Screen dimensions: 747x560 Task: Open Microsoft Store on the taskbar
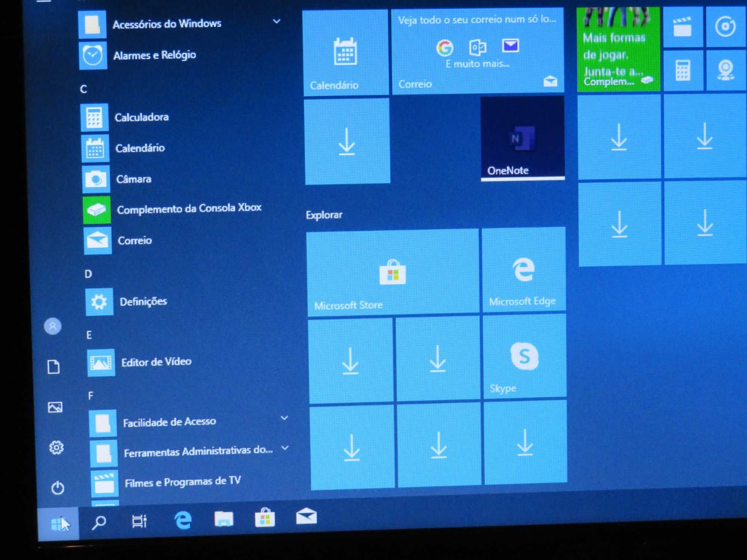pos(265,517)
